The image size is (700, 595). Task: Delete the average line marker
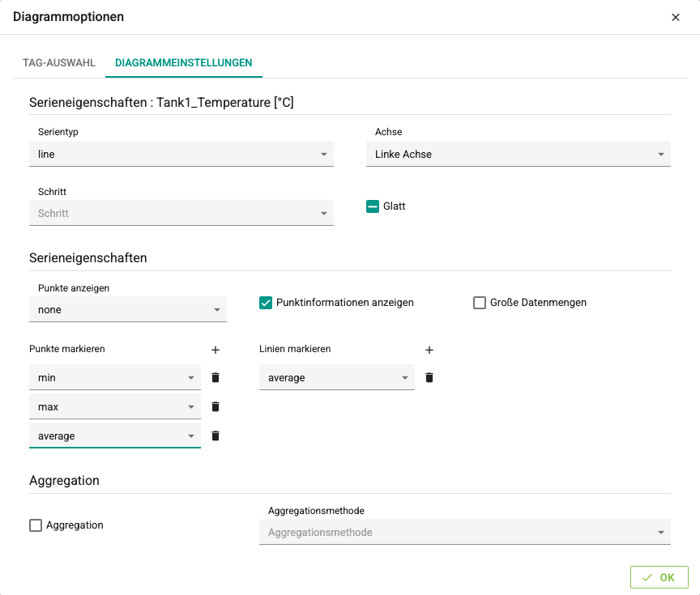pos(429,378)
